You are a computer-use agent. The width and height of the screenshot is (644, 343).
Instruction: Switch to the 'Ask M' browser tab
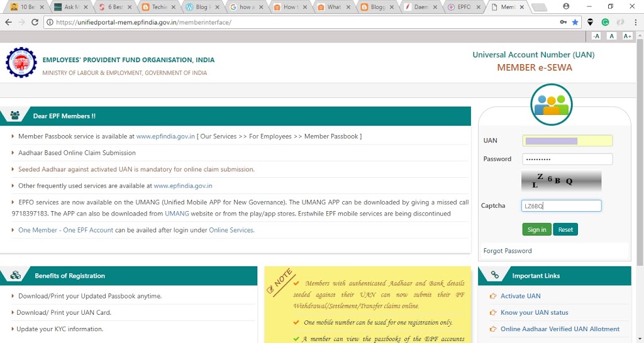(x=72, y=6)
